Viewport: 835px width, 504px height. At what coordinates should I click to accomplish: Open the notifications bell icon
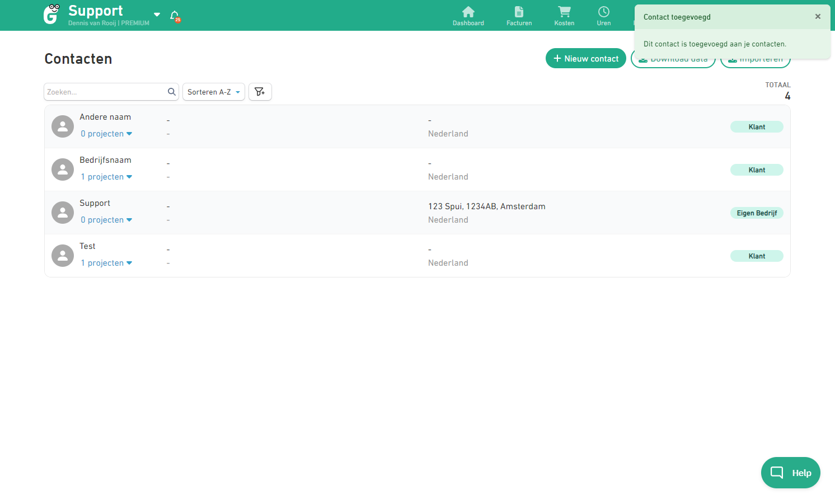[175, 16]
